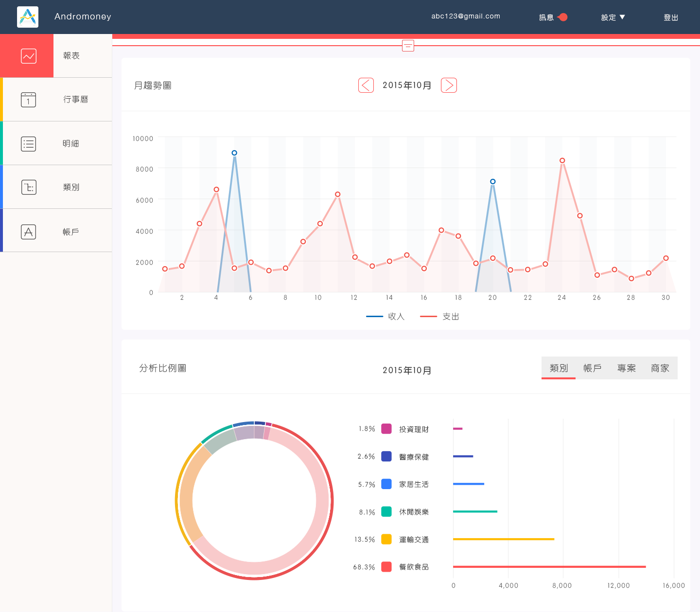Open the 帳戶 account icon in sidebar

coord(29,232)
